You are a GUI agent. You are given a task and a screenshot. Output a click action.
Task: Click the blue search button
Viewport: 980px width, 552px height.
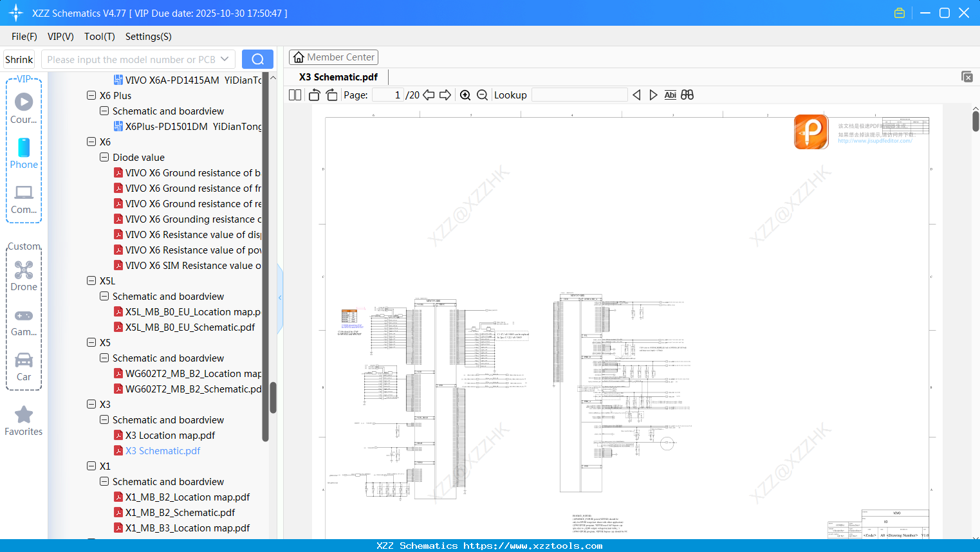pyautogui.click(x=257, y=59)
